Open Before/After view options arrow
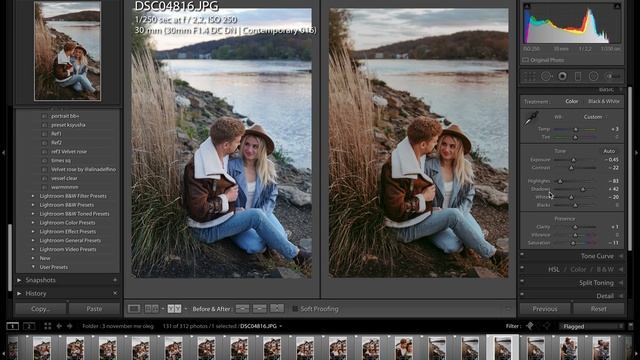Screen dimensions: 640x360 coord(186,309)
